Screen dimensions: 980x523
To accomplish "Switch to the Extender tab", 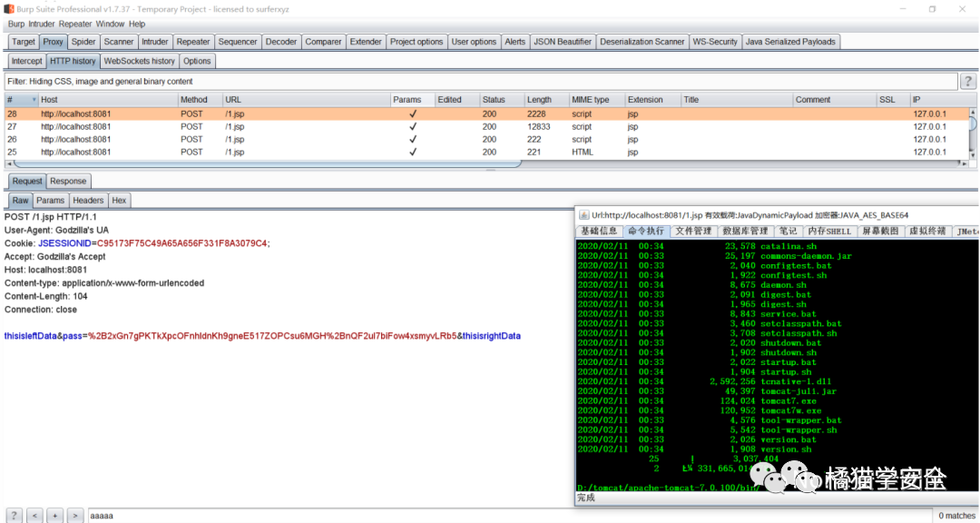I will tap(366, 41).
